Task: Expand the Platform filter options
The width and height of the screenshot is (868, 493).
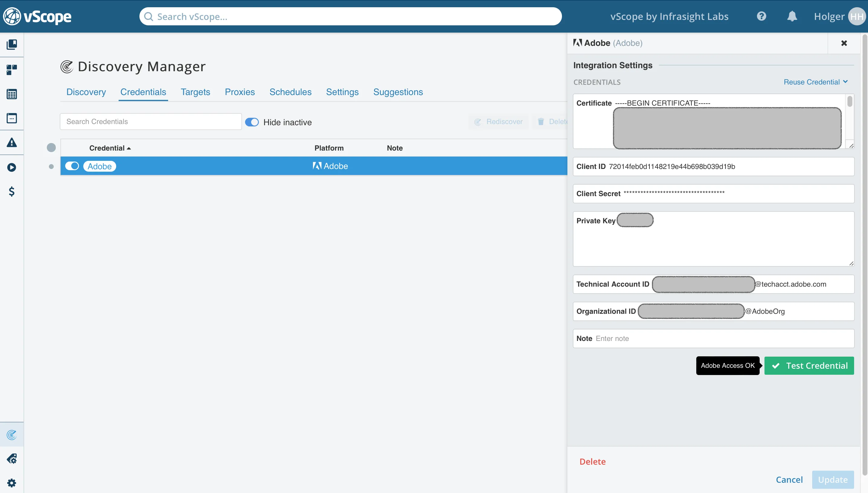Action: (329, 148)
